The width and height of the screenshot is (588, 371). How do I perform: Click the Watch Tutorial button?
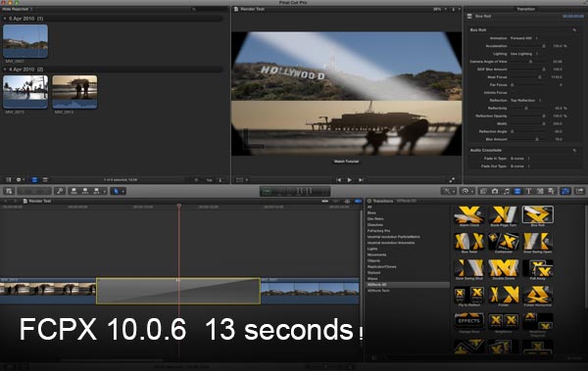(x=346, y=162)
